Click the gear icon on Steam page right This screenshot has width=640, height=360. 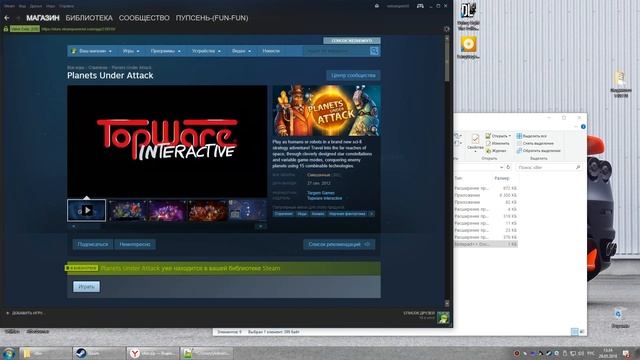pyautogui.click(x=447, y=29)
